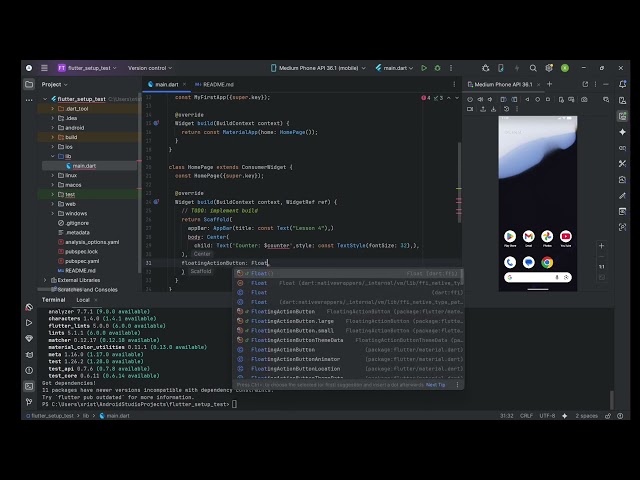
Task: Open the green user account avatar
Action: [x=565, y=68]
